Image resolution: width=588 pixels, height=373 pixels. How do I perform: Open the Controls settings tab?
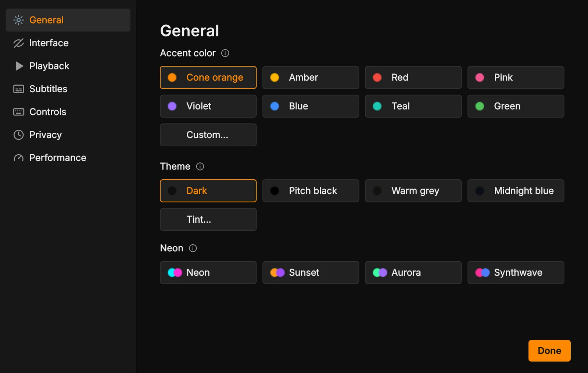pyautogui.click(x=68, y=112)
